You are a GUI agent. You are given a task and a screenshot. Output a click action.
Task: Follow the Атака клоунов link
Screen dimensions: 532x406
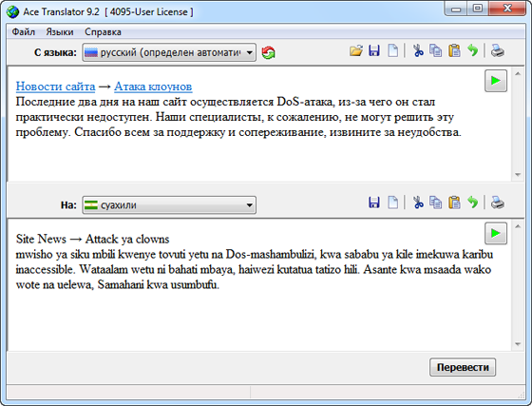point(153,87)
